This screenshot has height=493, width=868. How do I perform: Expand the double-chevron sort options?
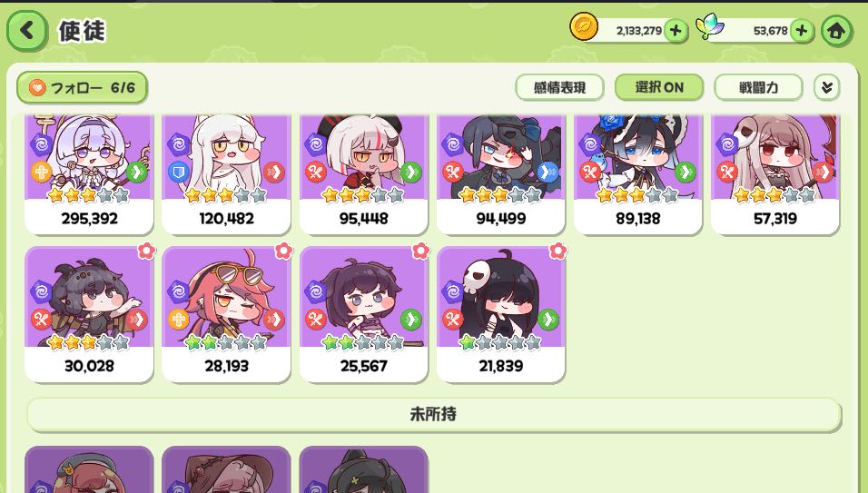[x=827, y=87]
